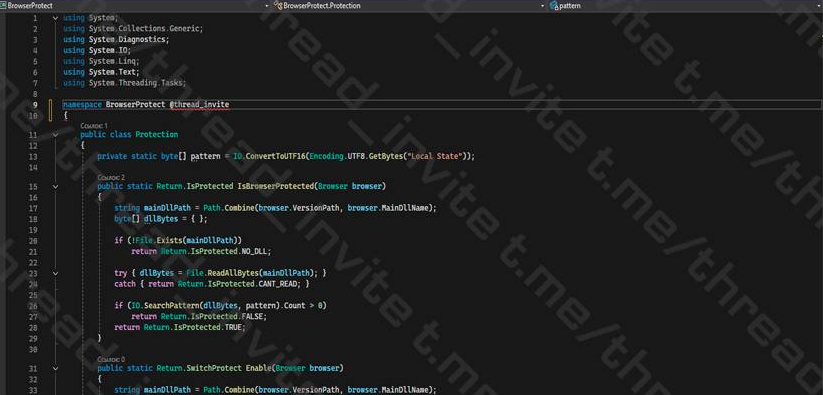Collapse the Enable method at line 31
Screen dimensions: 823x395
56,368
